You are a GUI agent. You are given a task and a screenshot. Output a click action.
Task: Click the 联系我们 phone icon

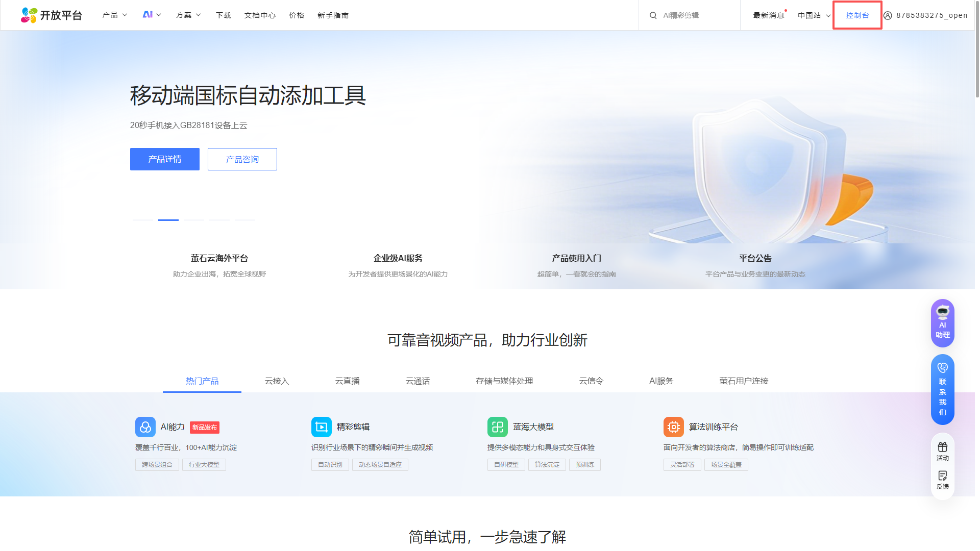click(x=942, y=367)
